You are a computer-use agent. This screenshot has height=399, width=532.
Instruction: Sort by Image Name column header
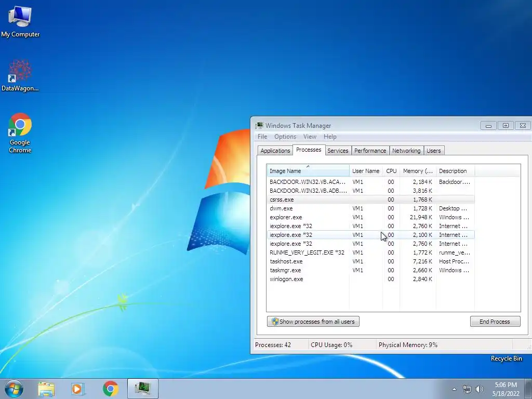tap(308, 170)
